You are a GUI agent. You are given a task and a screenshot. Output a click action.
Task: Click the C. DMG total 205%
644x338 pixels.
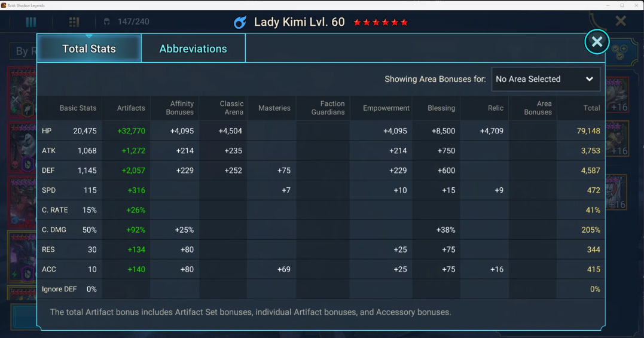(591, 230)
